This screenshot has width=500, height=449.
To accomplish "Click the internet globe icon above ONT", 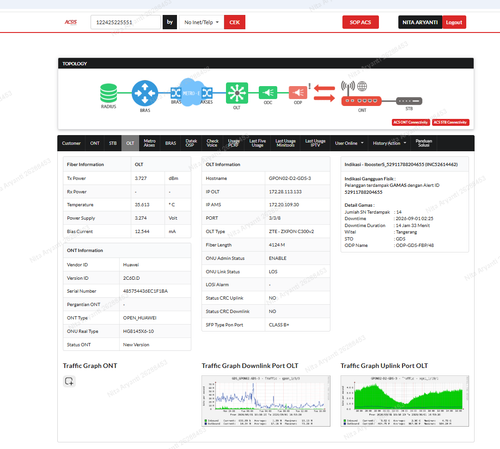I will pos(362,86).
